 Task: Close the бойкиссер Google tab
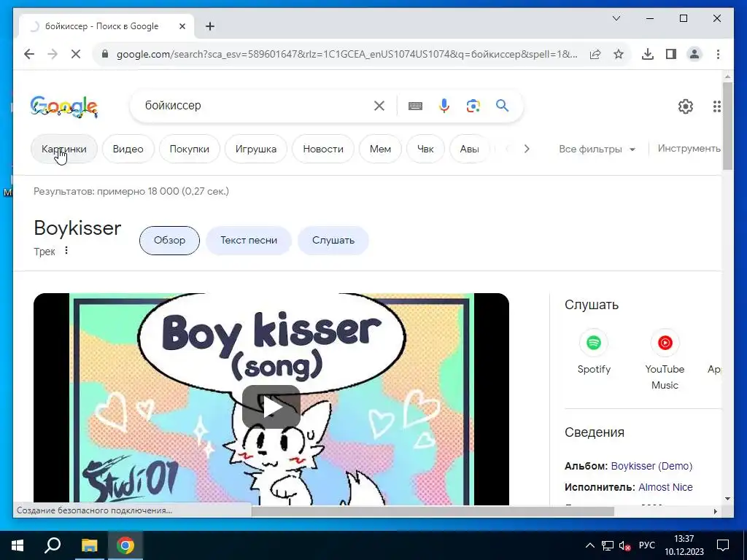coord(182,26)
